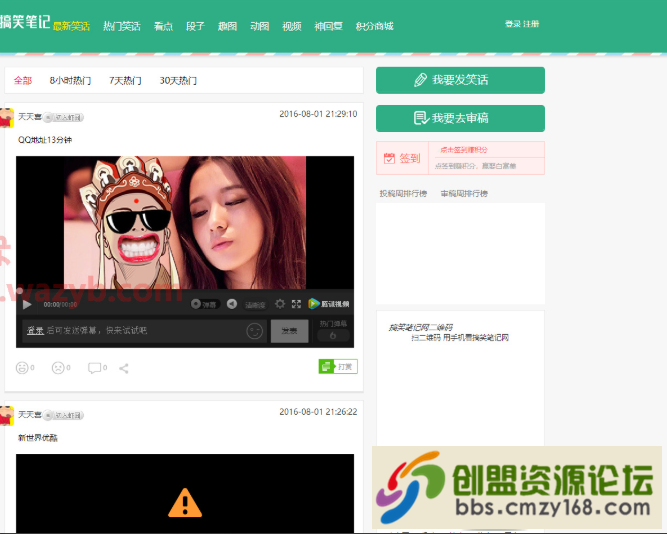Viewport: 667px width, 534px height.
Task: Click the first post title QQ地址13分钟
Action: pyautogui.click(x=45, y=140)
